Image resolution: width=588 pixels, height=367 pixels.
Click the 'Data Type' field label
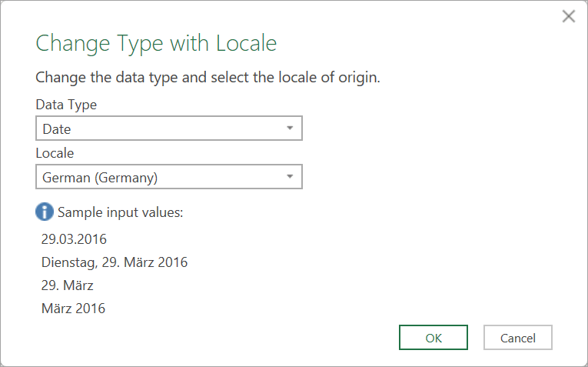[66, 105]
